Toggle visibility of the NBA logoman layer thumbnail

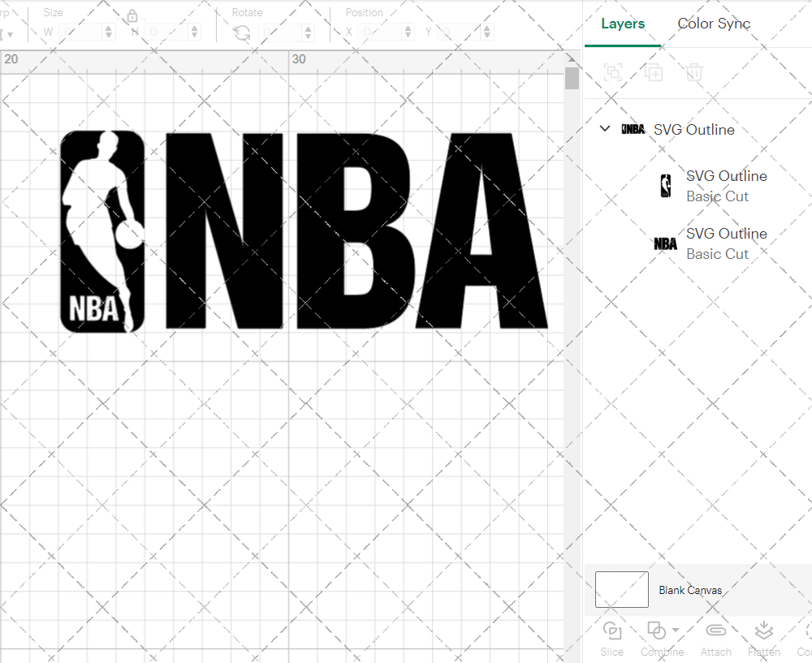667,185
